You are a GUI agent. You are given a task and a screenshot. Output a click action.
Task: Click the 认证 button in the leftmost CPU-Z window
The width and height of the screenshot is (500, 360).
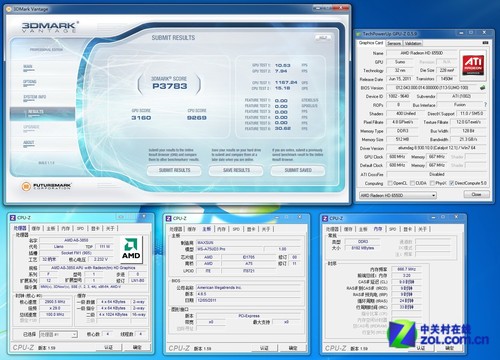point(109,347)
